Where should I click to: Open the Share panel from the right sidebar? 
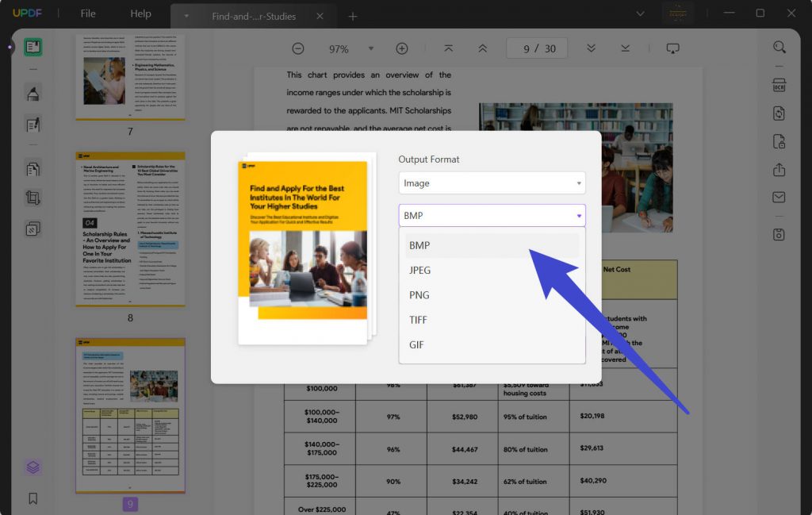(x=779, y=168)
